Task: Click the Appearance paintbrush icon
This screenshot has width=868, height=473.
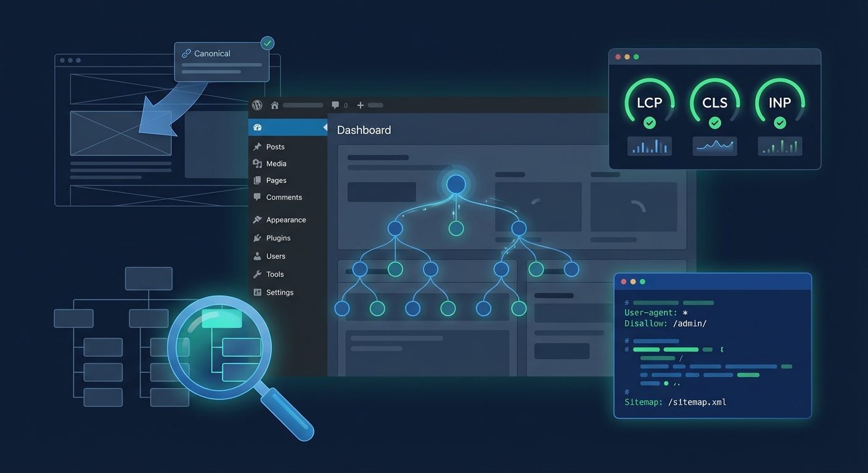Action: pyautogui.click(x=257, y=219)
